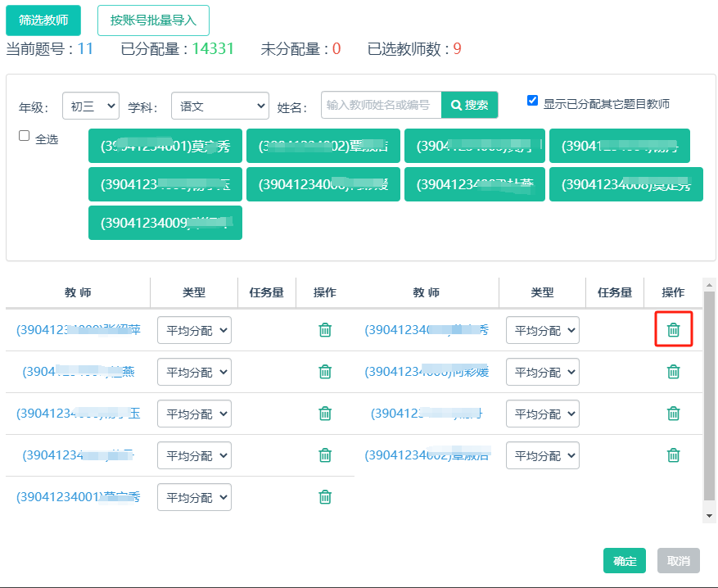The width and height of the screenshot is (718, 588).
Task: Delete the table row ending in 玉
Action: [x=325, y=413]
